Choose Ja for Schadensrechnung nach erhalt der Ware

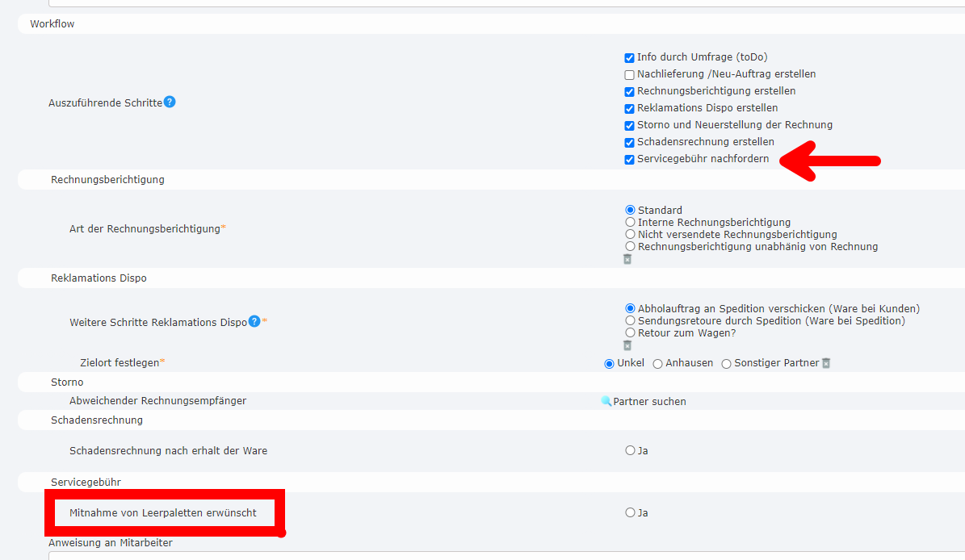coord(631,450)
